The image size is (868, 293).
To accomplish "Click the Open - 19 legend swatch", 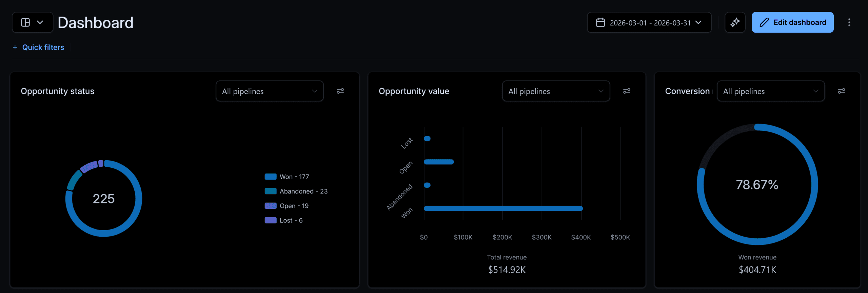I will (x=271, y=206).
